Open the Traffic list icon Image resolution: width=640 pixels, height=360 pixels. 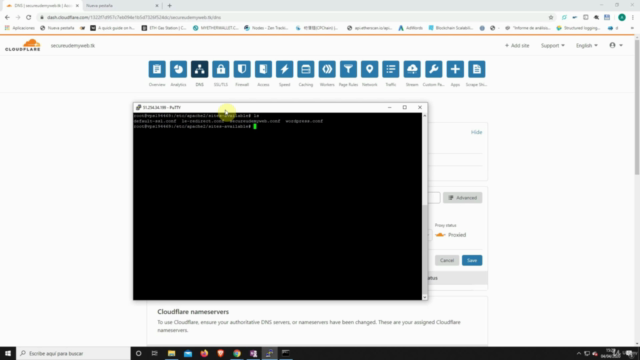click(x=391, y=69)
